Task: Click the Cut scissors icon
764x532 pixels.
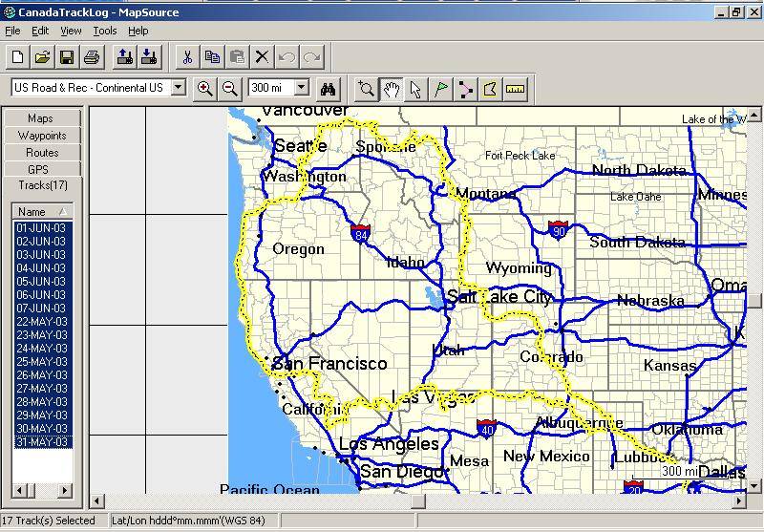Action: [187, 57]
